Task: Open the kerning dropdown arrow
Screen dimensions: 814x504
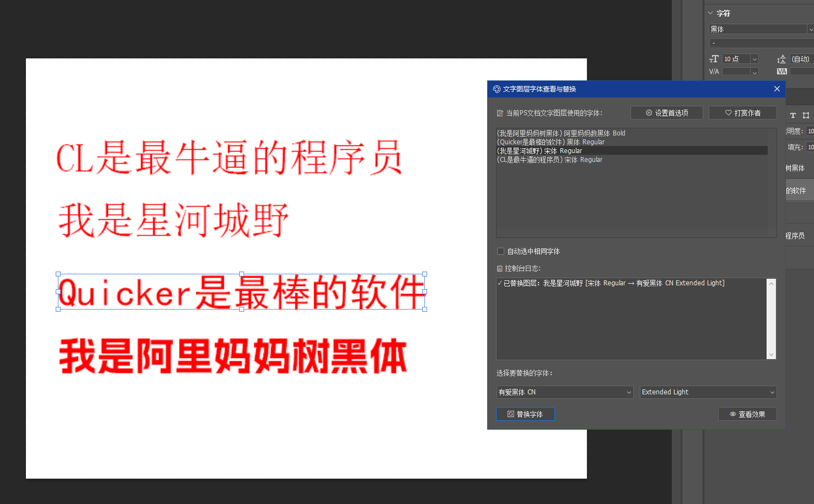Action: tap(754, 72)
